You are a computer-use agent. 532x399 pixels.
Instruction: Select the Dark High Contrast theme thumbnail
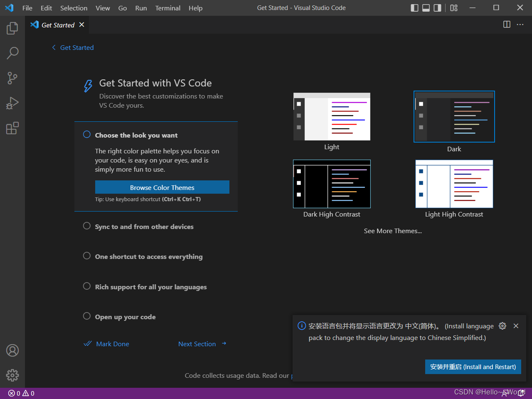tap(332, 184)
